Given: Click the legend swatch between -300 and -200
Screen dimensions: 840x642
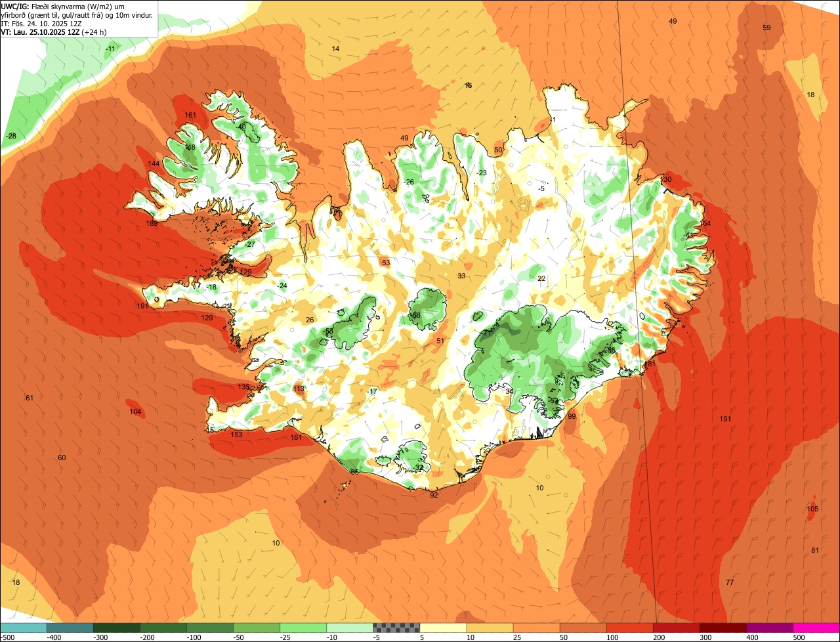Looking at the screenshot, I should tap(117, 628).
